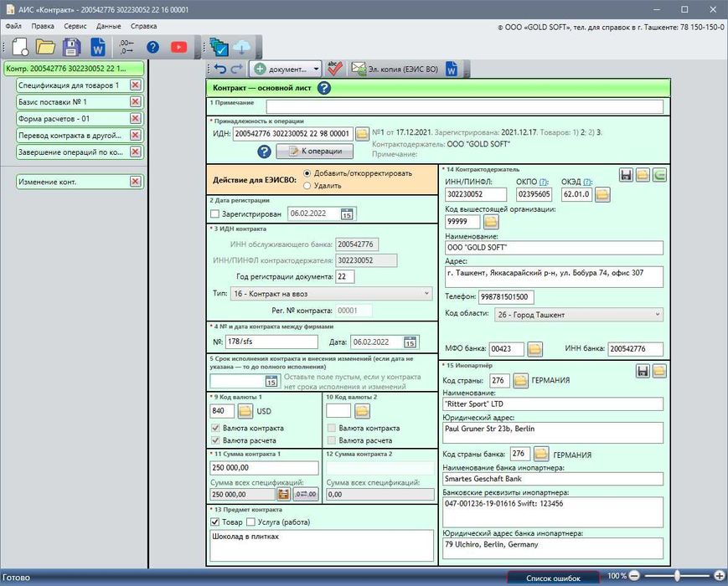The width and height of the screenshot is (728, 586).
Task: Open calendar for execution term field
Action: click(x=271, y=382)
